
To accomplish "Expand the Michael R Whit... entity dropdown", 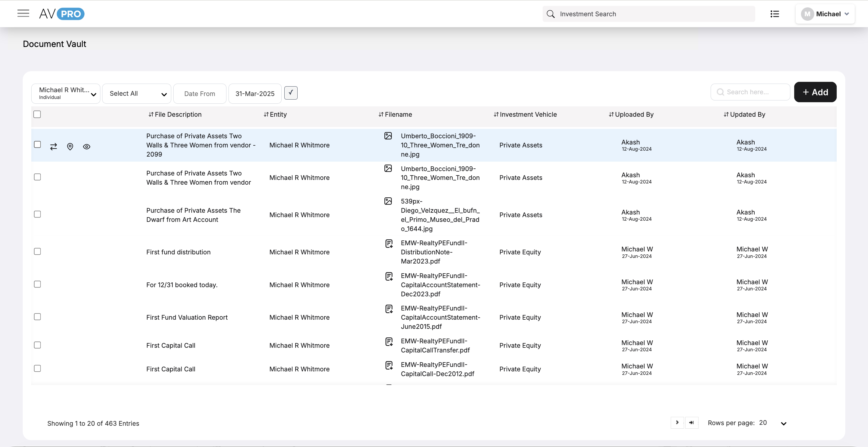I will [66, 93].
